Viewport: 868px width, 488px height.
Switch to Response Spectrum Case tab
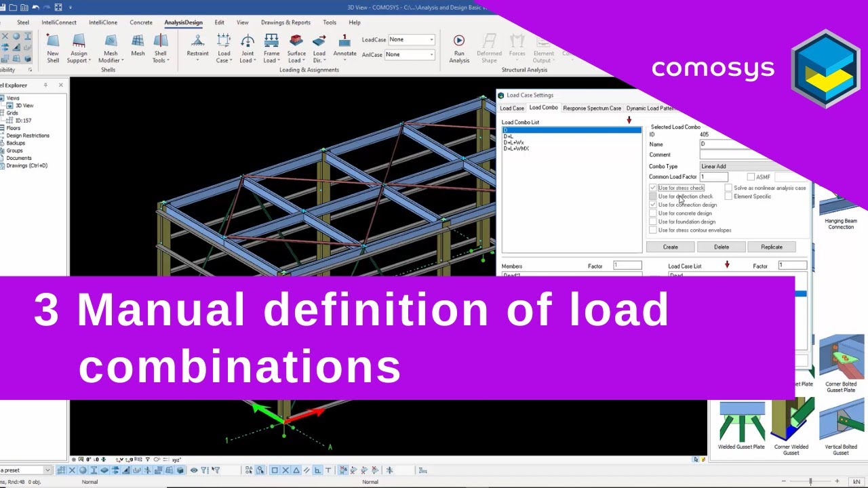tap(592, 108)
